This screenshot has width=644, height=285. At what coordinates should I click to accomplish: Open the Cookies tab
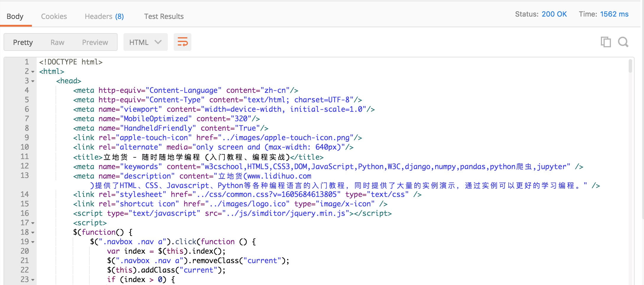[54, 16]
